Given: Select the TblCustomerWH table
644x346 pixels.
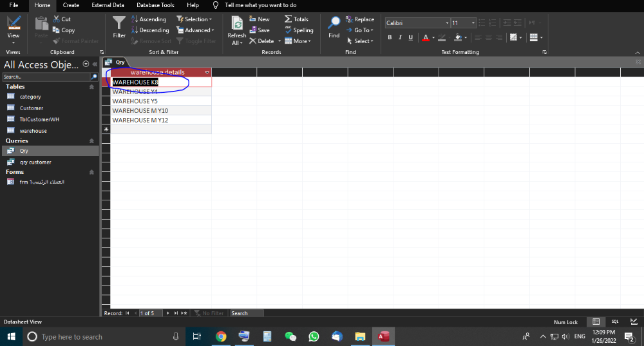Looking at the screenshot, I should pyautogui.click(x=39, y=119).
